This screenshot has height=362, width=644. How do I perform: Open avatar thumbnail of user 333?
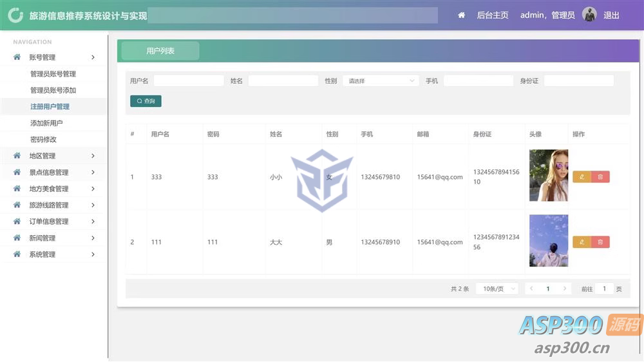tap(549, 175)
